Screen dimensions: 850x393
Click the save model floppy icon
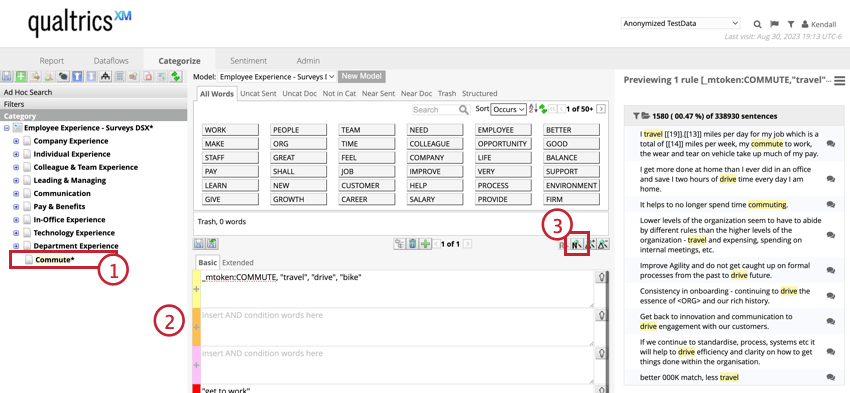tap(8, 76)
